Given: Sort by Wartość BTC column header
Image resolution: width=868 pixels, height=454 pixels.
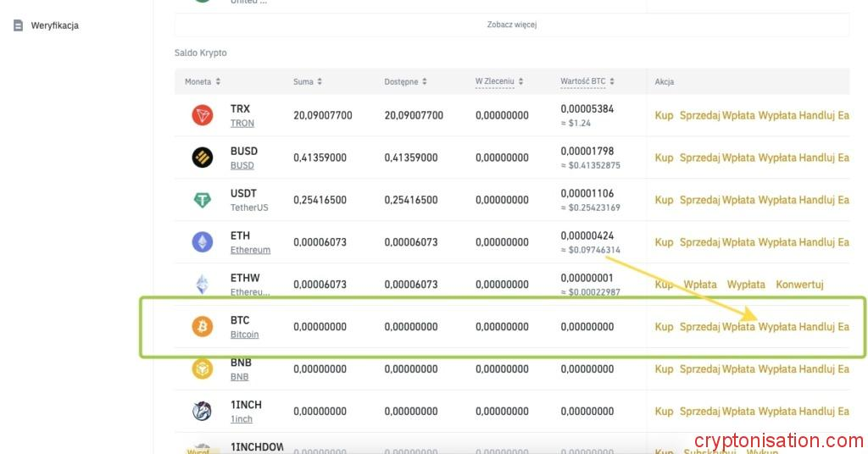Looking at the screenshot, I should click(x=587, y=81).
